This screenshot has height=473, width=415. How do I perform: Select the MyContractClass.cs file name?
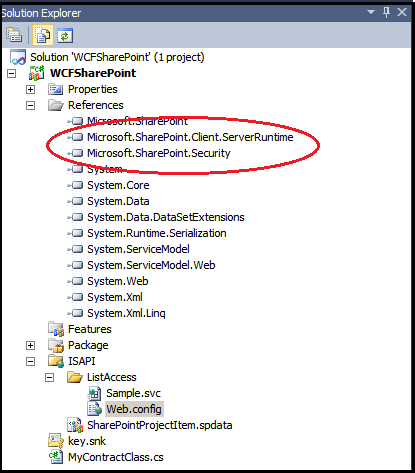point(116,457)
